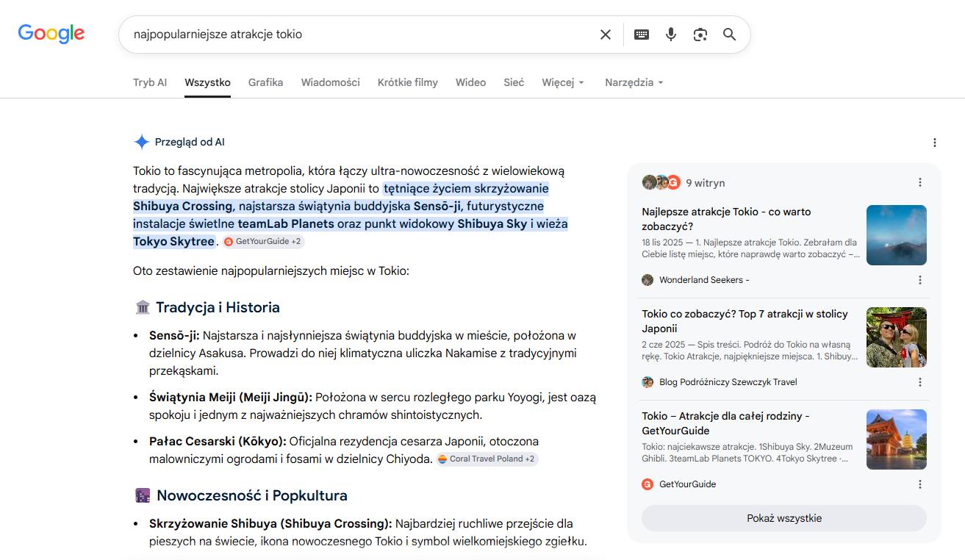Switch to Wideo tab
This screenshot has height=560, width=965.
[x=471, y=82]
